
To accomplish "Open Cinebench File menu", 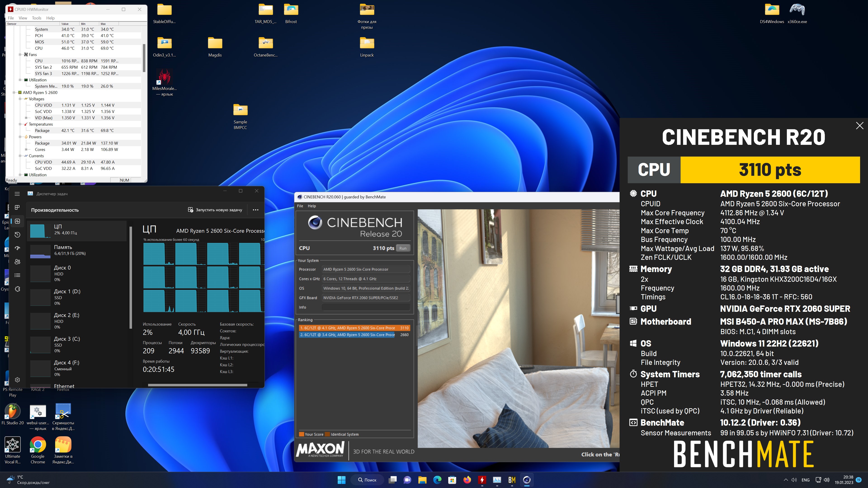I will 300,206.
